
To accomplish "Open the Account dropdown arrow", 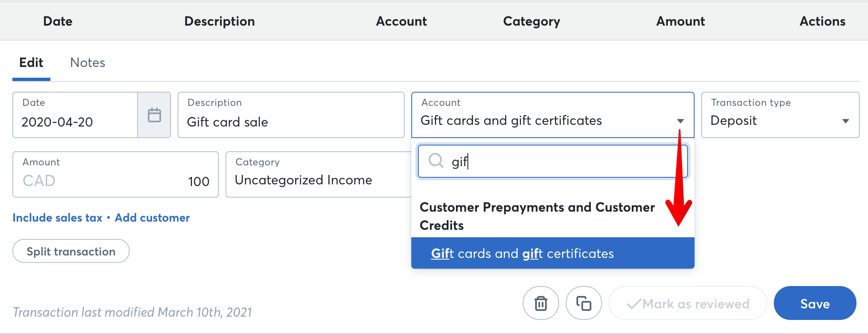I will click(x=681, y=121).
